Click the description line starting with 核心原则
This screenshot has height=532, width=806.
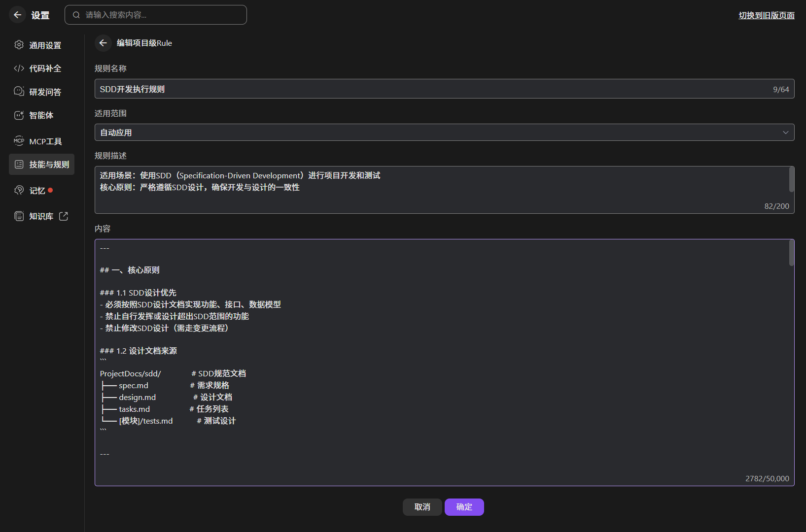coord(200,187)
